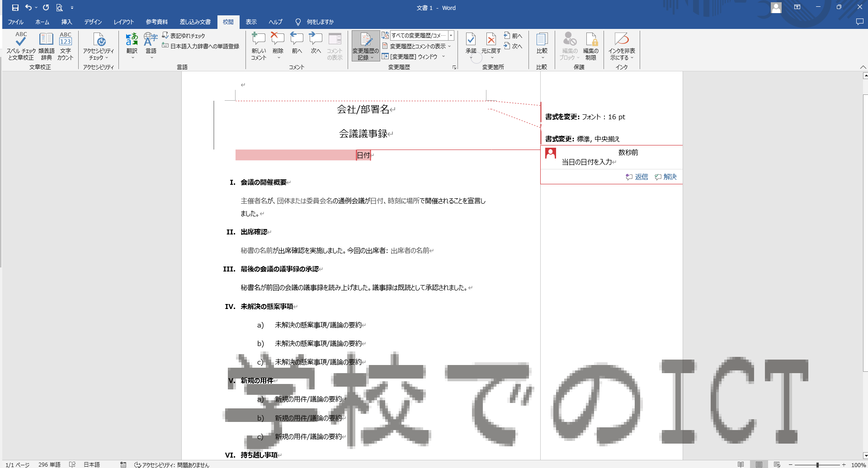Click heading 会議の開催概要
Screen dimensions: 868x468
click(264, 182)
